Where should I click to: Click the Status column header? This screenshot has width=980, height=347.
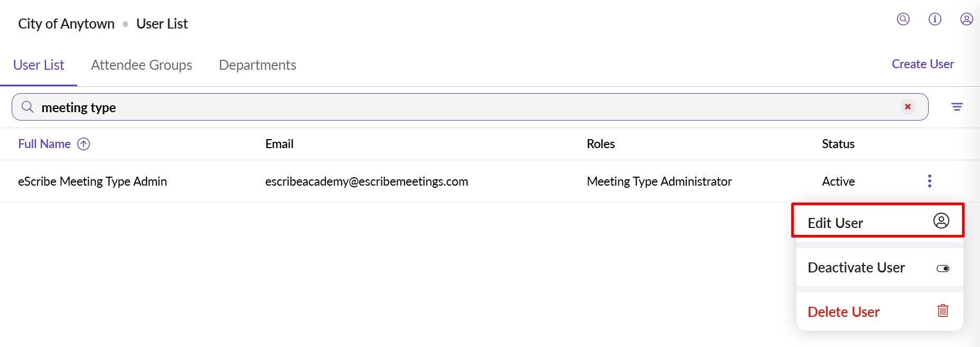coord(838,144)
